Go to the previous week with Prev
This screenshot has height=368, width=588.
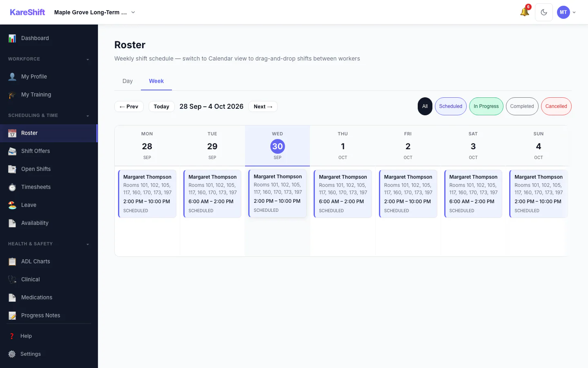[129, 106]
